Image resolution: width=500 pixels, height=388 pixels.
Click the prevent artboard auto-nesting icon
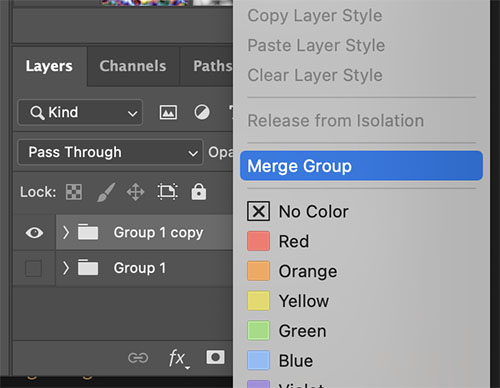(167, 192)
